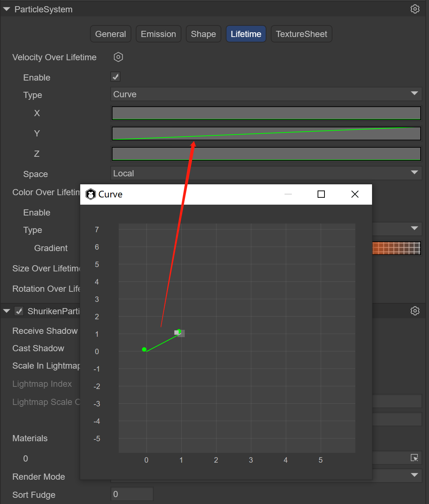Select the Shape tab

click(203, 34)
